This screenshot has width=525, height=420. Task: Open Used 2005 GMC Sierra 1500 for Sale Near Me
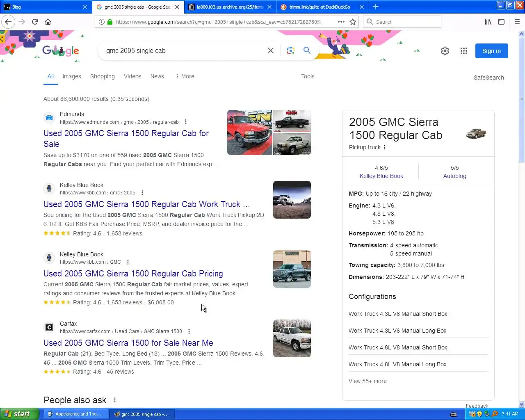tap(128, 343)
